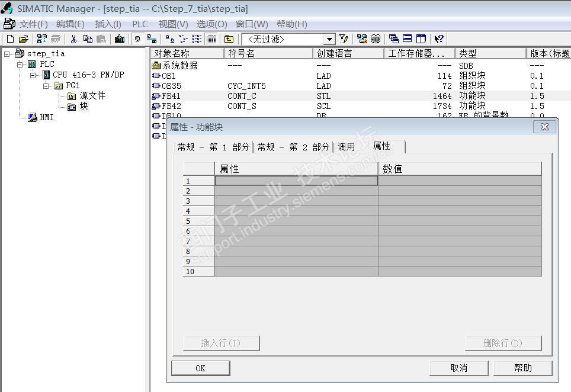This screenshot has width=571, height=392.
Task: Click the 取消 cancel button
Action: pos(458,368)
